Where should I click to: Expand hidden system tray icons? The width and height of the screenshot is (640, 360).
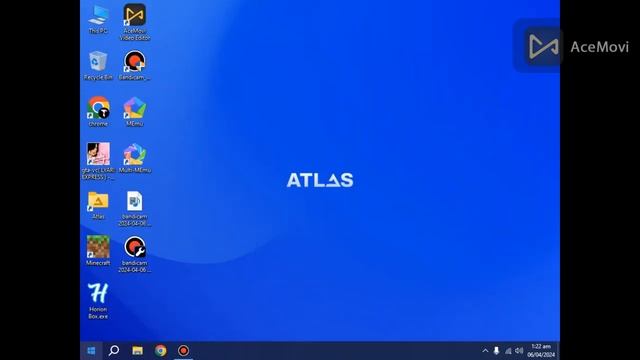click(485, 351)
